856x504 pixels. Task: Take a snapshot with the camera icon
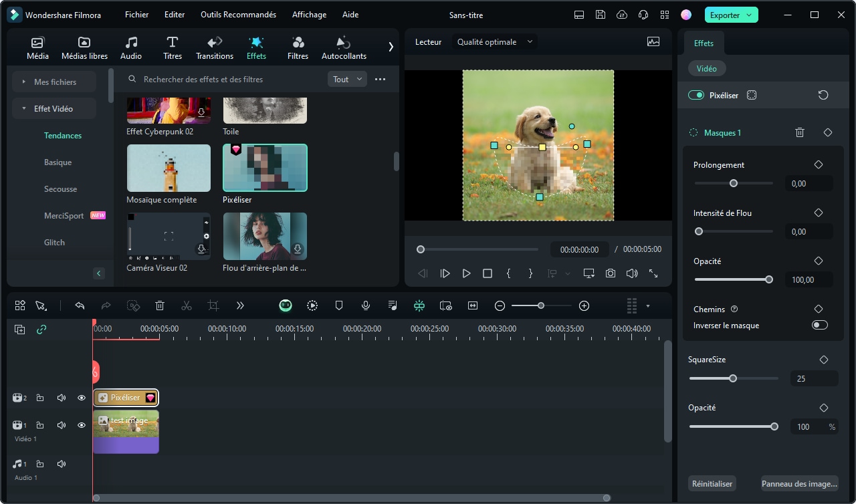point(611,273)
